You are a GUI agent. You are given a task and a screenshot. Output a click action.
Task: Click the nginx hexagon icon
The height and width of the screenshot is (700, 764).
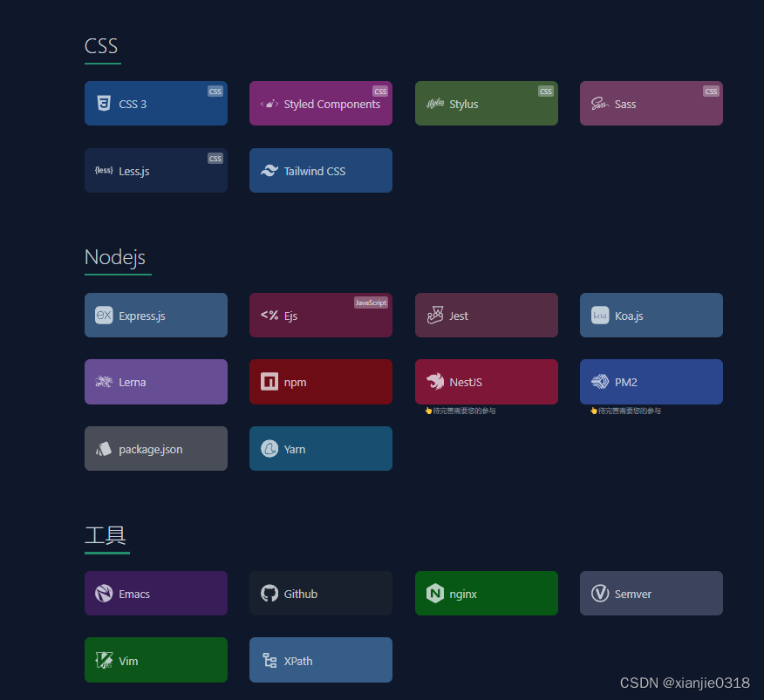435,594
